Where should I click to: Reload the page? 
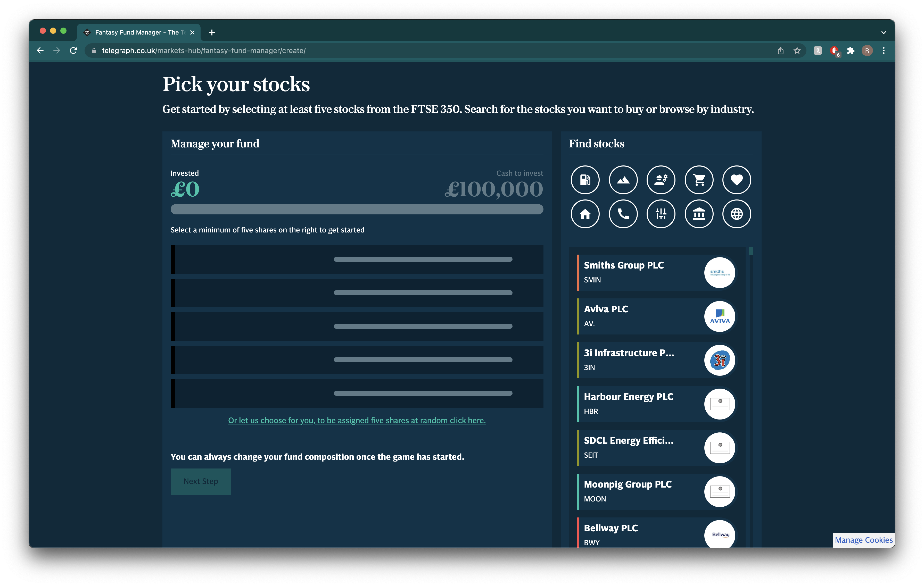coord(73,51)
